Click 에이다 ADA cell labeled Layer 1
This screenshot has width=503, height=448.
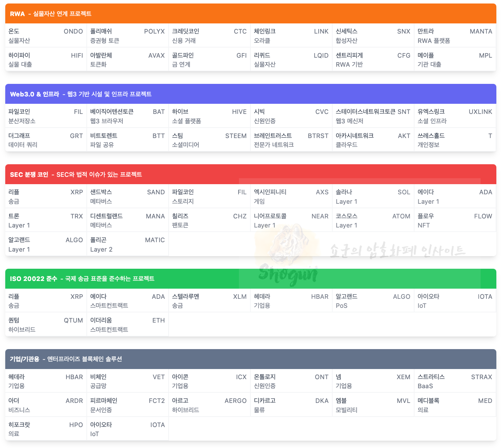tap(455, 196)
